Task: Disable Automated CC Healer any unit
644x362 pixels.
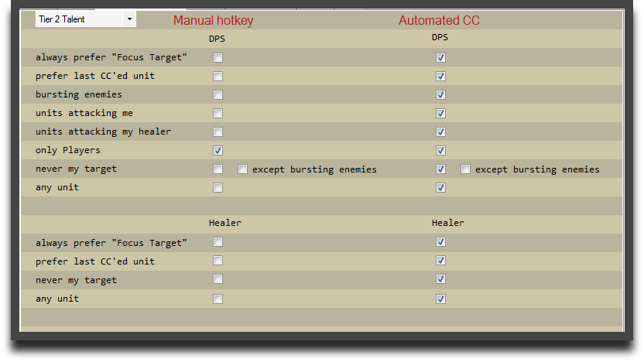Action: (x=441, y=299)
